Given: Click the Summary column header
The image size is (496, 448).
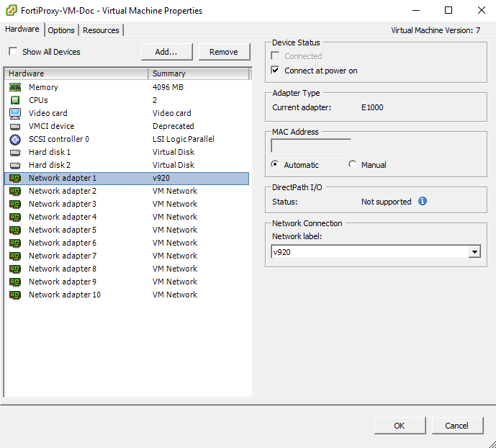Looking at the screenshot, I should [x=199, y=73].
